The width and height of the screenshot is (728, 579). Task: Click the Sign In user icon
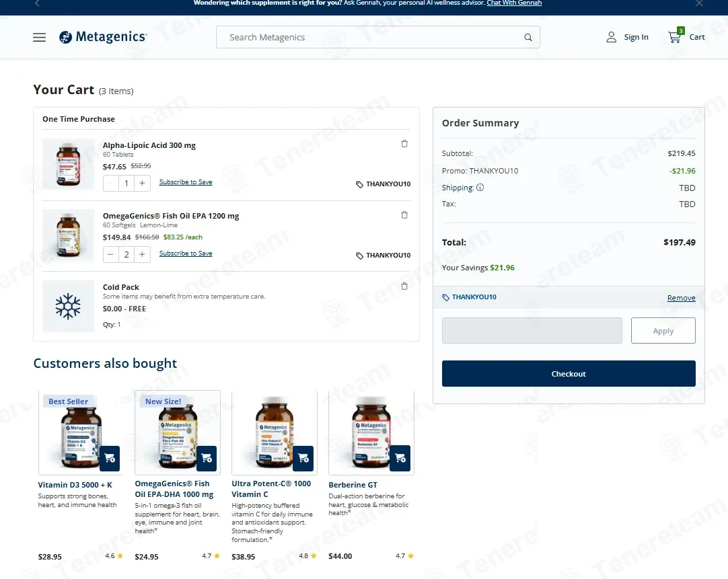tap(611, 37)
